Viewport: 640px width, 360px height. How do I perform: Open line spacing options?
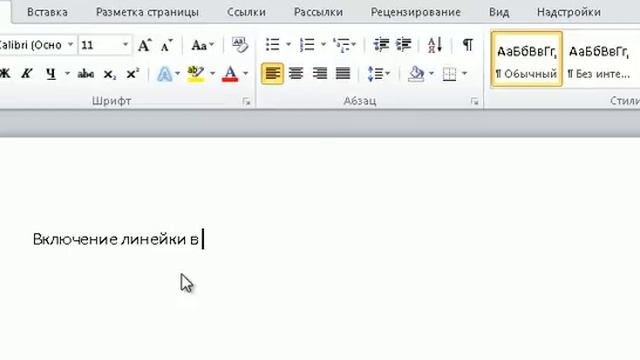378,74
